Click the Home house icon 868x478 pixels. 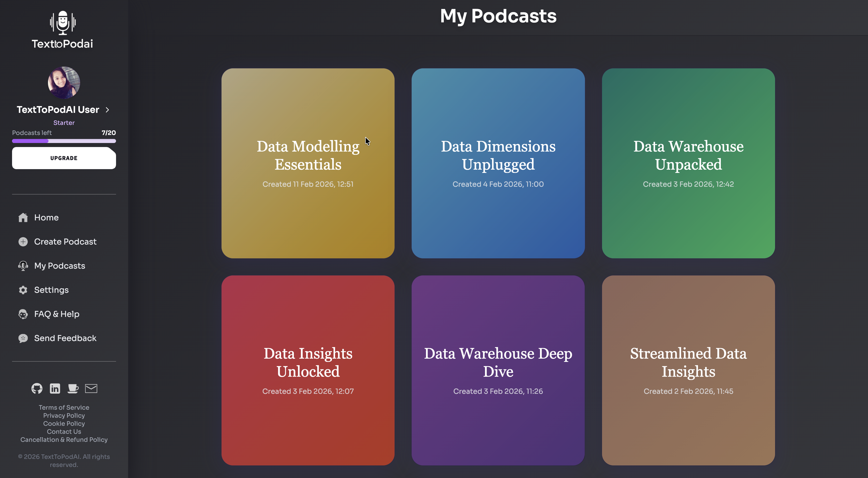[23, 217]
